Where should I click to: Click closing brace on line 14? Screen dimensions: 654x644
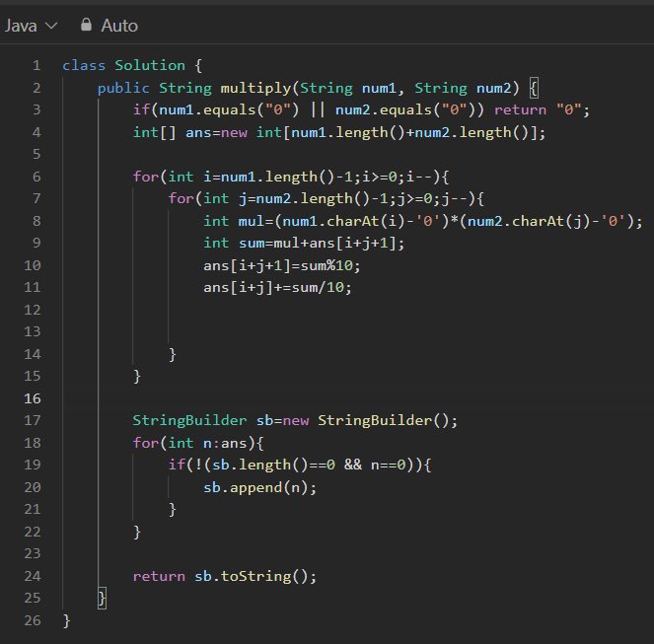(x=172, y=354)
